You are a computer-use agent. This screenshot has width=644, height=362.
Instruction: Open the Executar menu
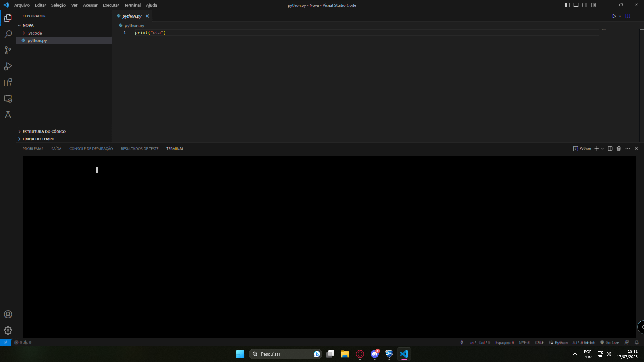[x=111, y=5]
